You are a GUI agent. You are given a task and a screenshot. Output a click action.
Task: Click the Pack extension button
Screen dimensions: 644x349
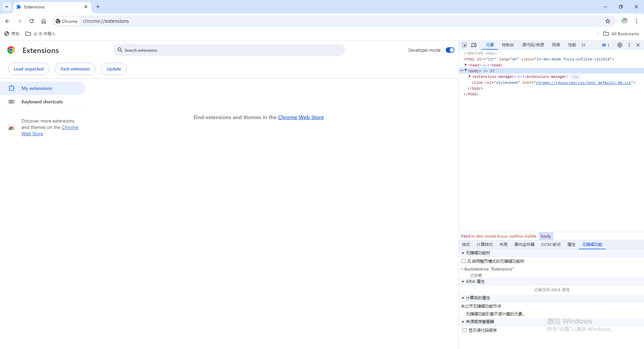coord(75,69)
